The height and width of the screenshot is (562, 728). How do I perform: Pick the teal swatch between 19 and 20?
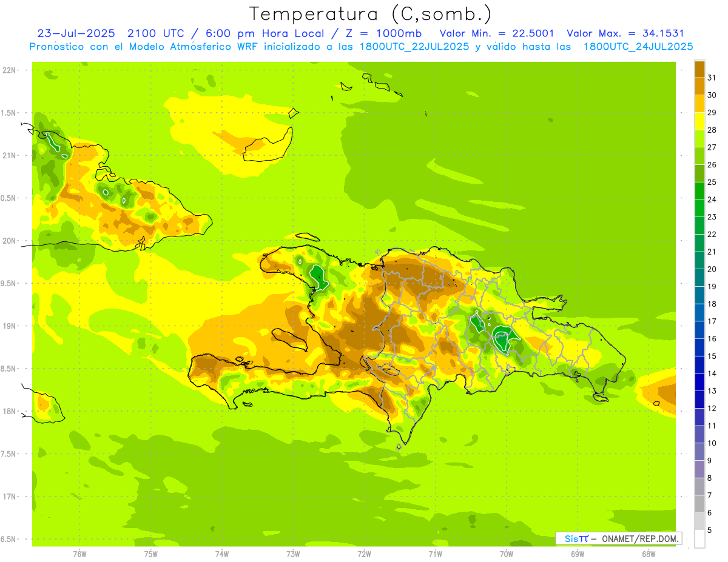699,278
